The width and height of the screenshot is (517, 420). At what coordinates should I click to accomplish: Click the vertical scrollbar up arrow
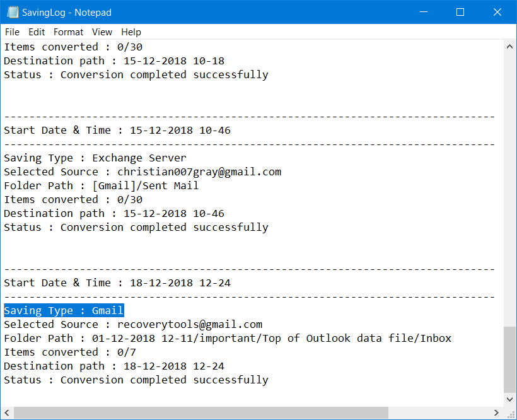[509, 47]
